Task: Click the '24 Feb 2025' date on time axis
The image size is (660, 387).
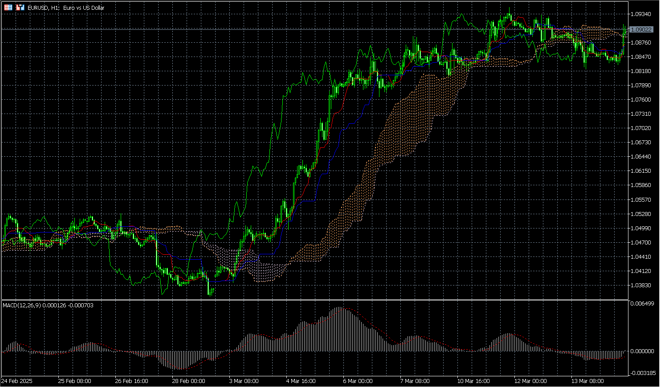Action: tap(16, 381)
